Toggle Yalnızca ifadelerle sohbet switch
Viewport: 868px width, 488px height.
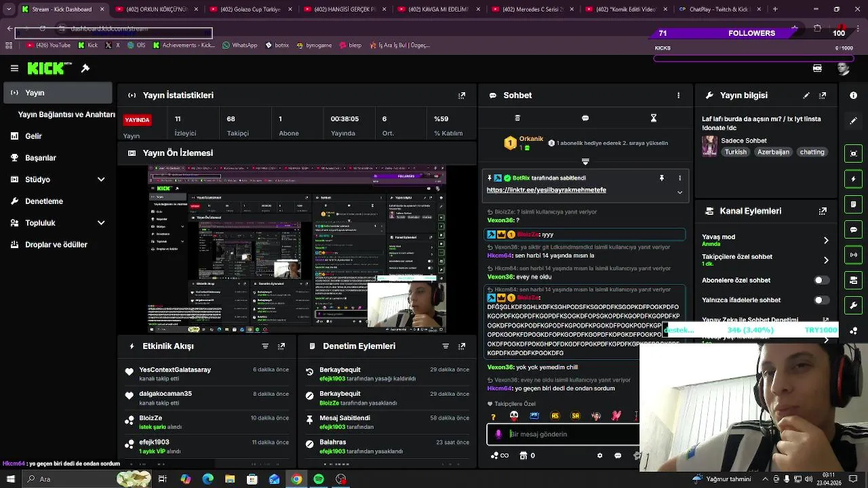click(821, 300)
